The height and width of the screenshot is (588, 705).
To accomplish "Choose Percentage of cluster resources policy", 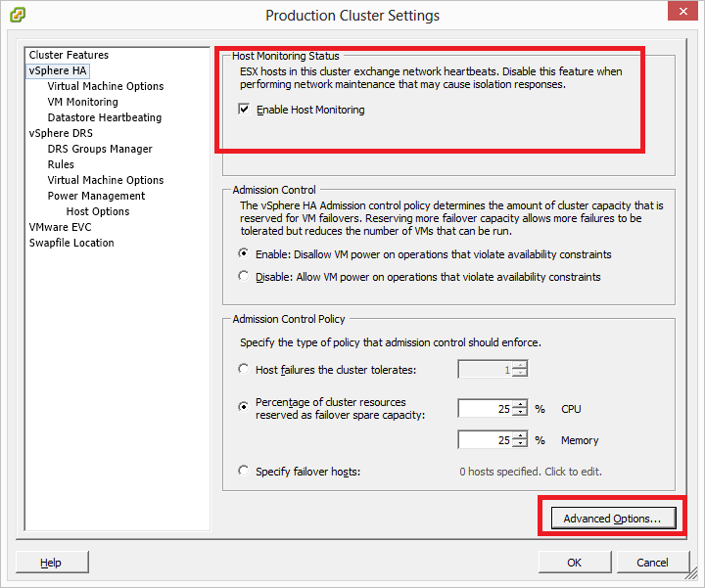I will pyautogui.click(x=243, y=407).
